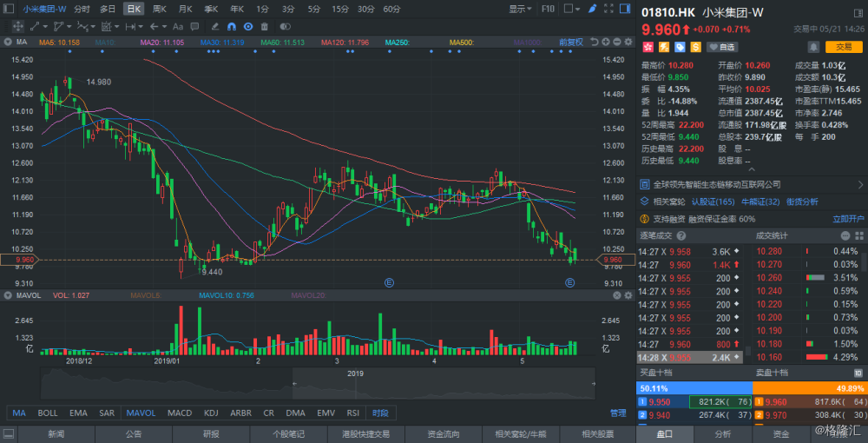Switch to the 周K weekly chart tab
868x443 pixels.
[160, 9]
